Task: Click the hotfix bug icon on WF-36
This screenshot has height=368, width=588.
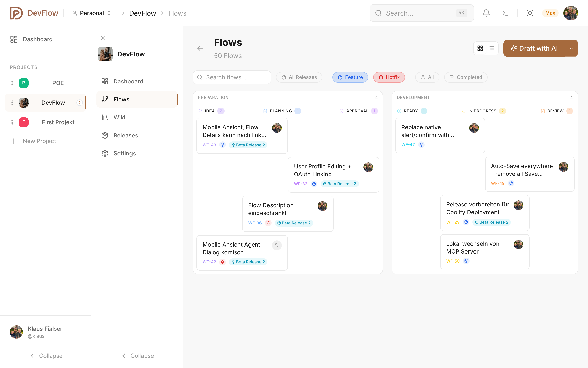Action: pyautogui.click(x=268, y=223)
